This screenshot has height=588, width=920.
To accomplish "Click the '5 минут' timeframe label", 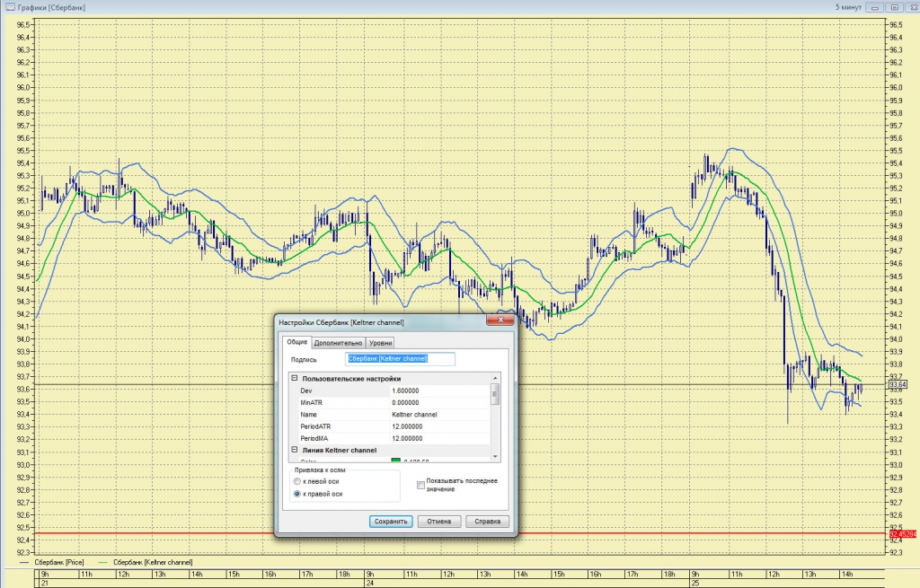I will [x=848, y=7].
